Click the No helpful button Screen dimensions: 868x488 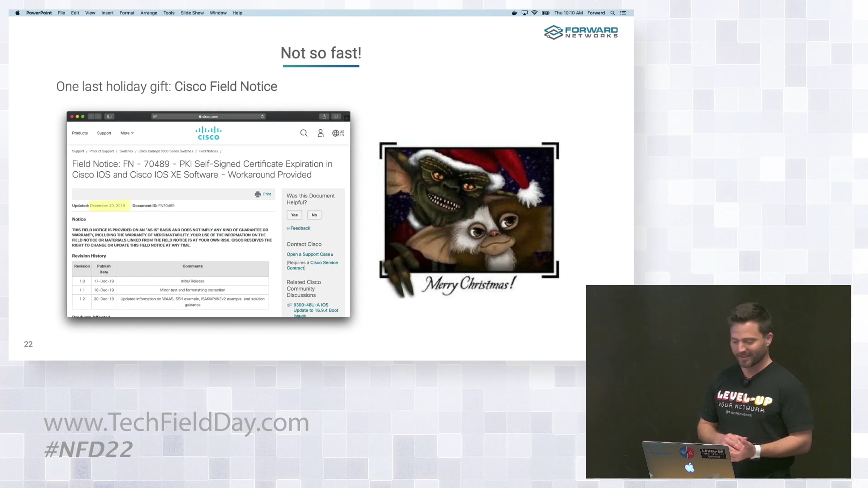click(314, 215)
